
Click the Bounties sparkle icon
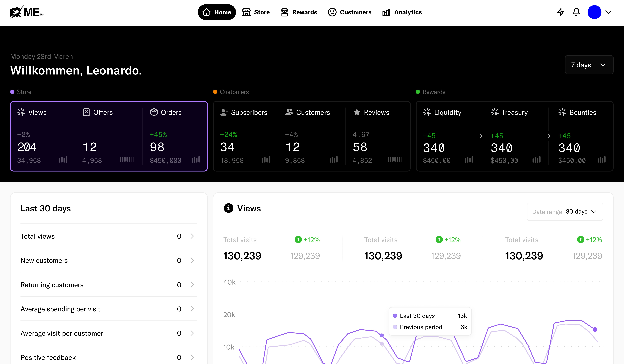[562, 112]
